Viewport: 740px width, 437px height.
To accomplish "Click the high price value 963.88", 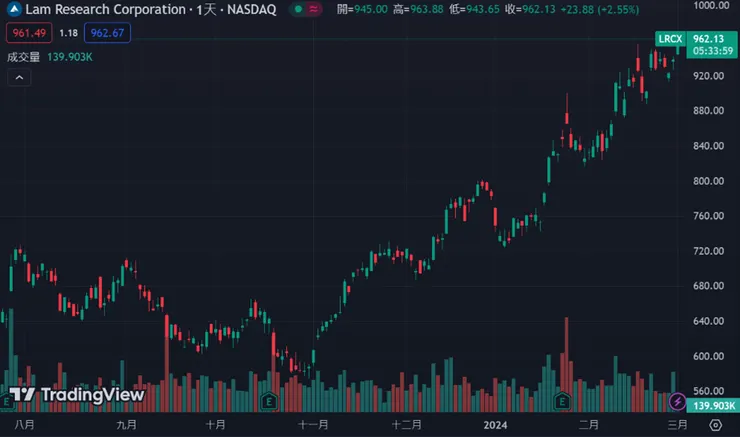I will [426, 9].
